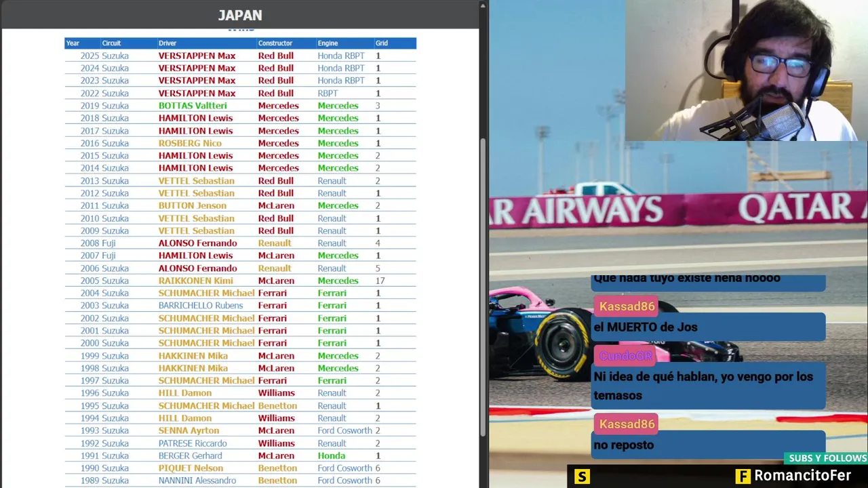
Task: Open NANNINI Alessandro driver link
Action: (x=197, y=481)
